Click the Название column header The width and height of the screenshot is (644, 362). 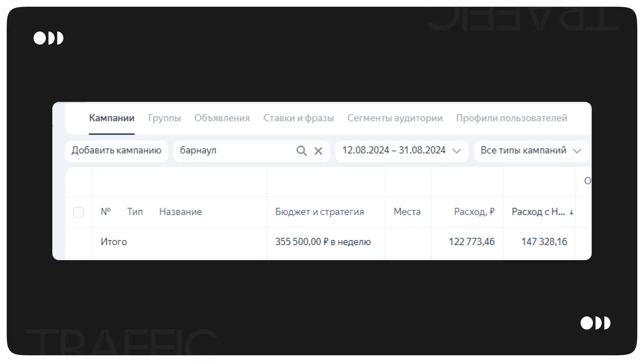[x=180, y=212]
